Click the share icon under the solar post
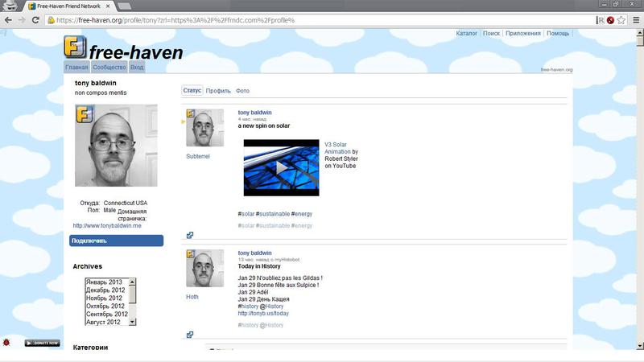Image resolution: width=644 pixels, height=362 pixels. click(190, 235)
